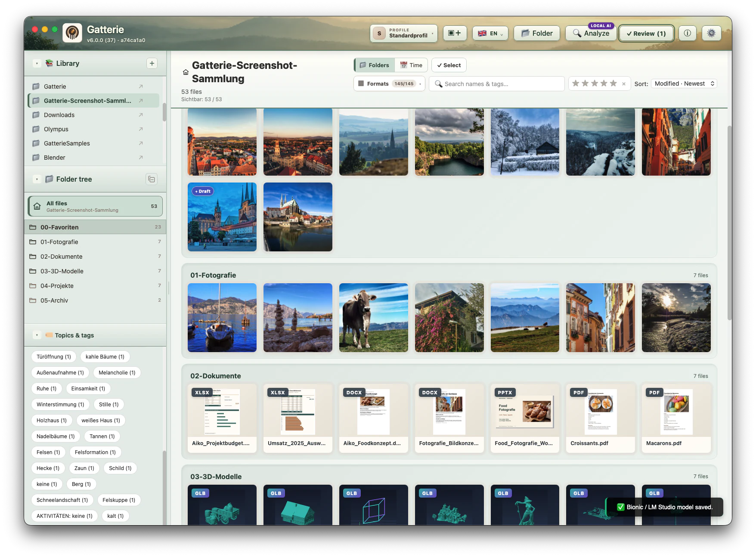The width and height of the screenshot is (756, 557).
Task: Click PPTX badge on Food_Fotografie file
Action: 505,393
